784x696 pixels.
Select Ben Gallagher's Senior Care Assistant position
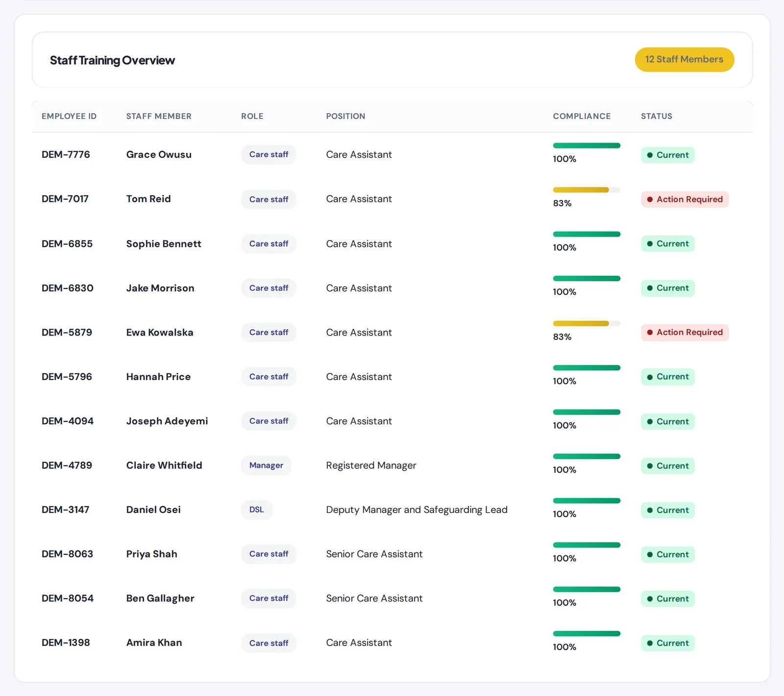click(374, 599)
